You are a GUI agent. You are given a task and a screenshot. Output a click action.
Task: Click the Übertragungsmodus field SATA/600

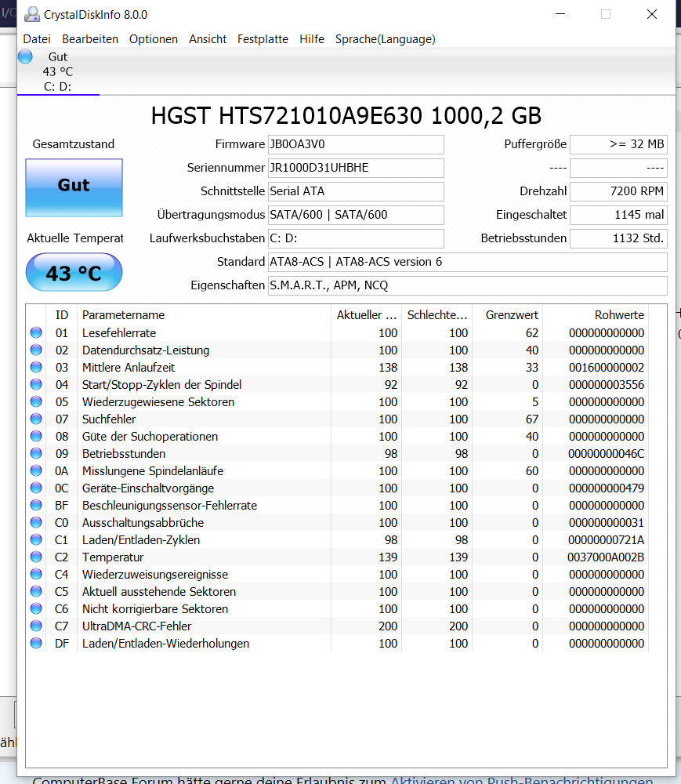[356, 215]
